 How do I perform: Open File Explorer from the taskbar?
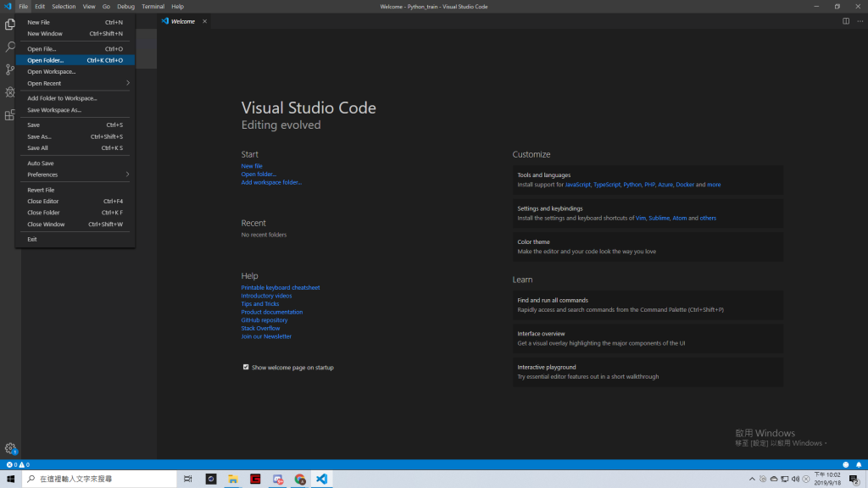pyautogui.click(x=233, y=479)
